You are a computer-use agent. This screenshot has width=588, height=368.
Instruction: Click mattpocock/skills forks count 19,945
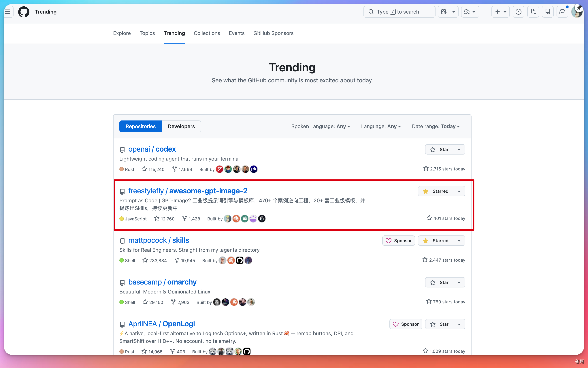pos(185,260)
